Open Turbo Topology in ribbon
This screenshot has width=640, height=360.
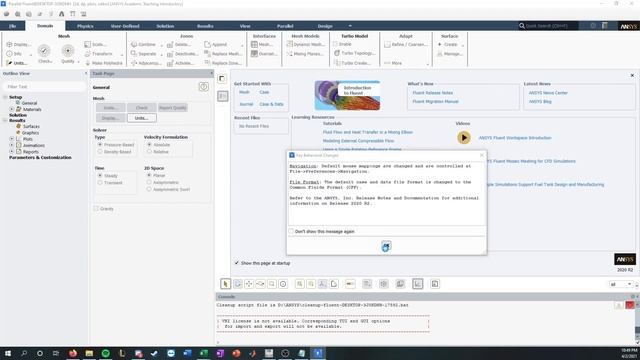(354, 53)
